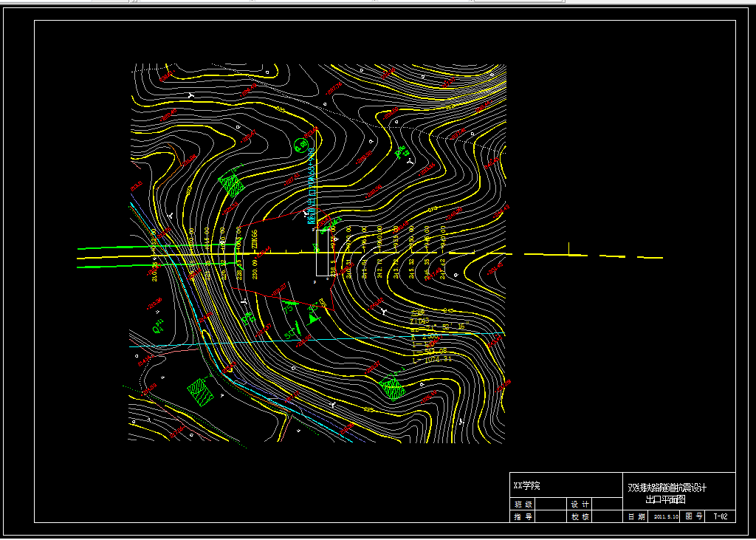This screenshot has width=756, height=540.
Task: Select the 'XX学院' title block text
Action: coord(526,486)
